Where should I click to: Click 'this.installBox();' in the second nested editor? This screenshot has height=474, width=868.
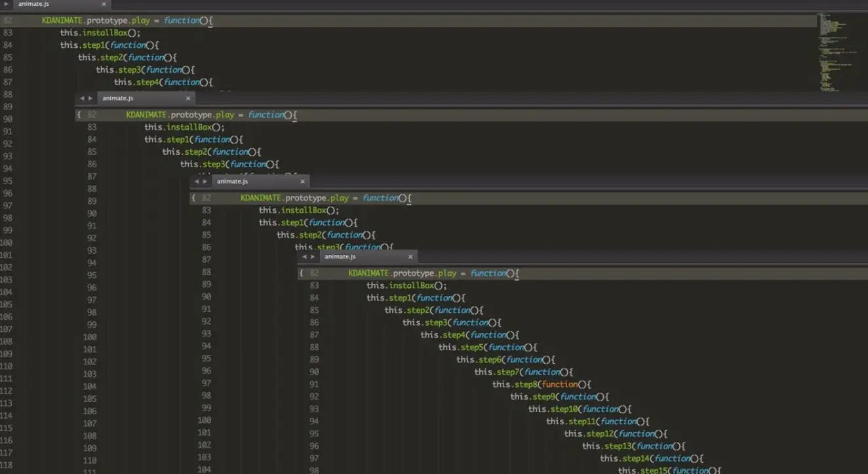pyautogui.click(x=185, y=127)
